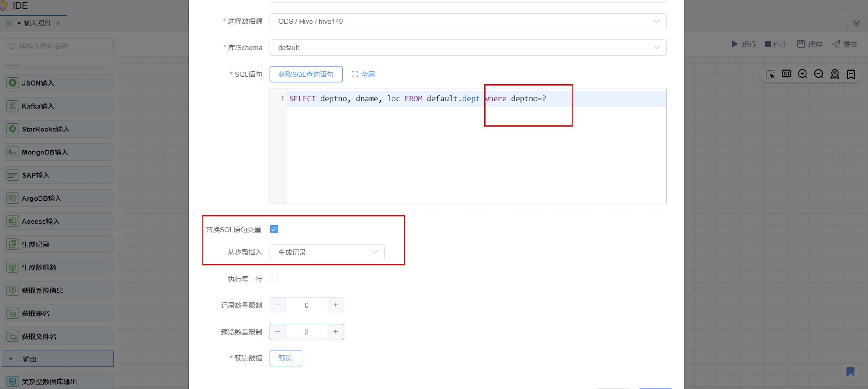Click the marquee selection tool icon
The image size is (868, 389).
(770, 74)
